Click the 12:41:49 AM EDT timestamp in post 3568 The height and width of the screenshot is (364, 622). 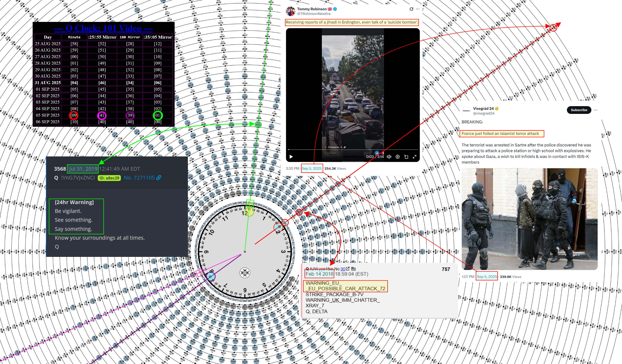(119, 169)
